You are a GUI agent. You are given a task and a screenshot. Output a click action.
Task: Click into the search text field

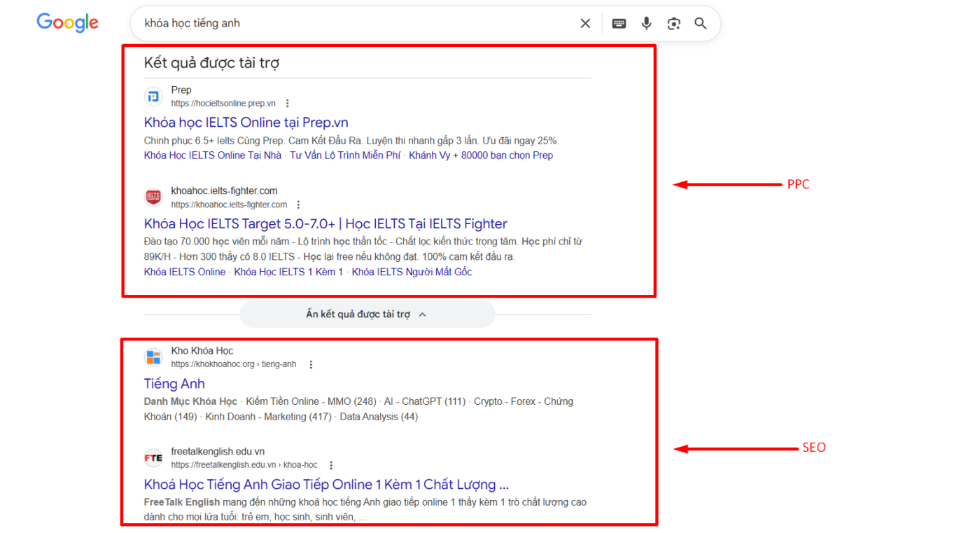point(350,23)
